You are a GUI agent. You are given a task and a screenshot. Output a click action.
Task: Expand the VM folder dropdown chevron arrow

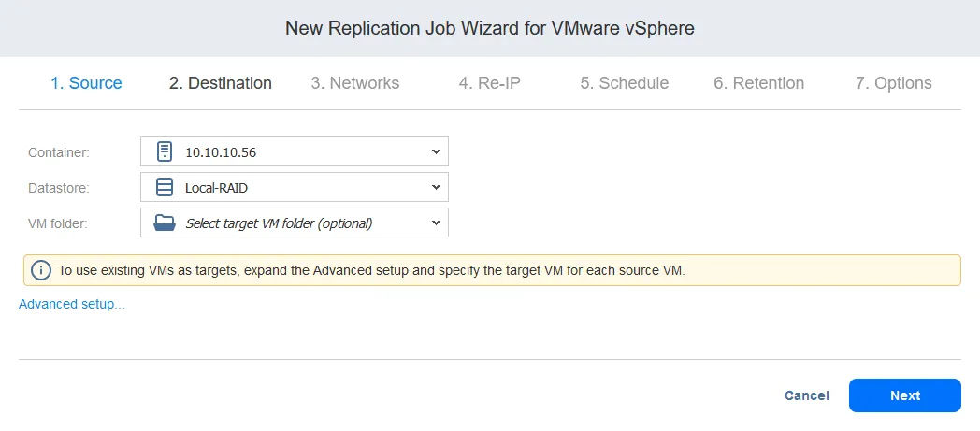[x=436, y=223]
